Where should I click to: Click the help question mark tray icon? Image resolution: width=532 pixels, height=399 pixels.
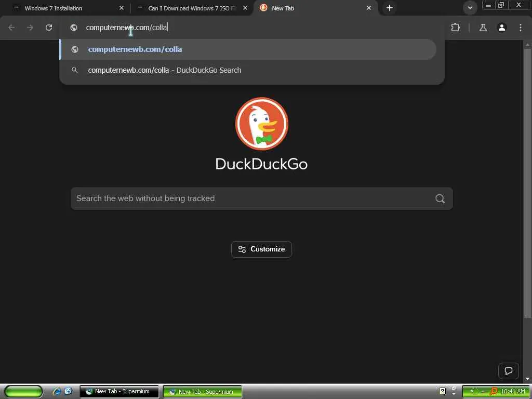tap(443, 392)
